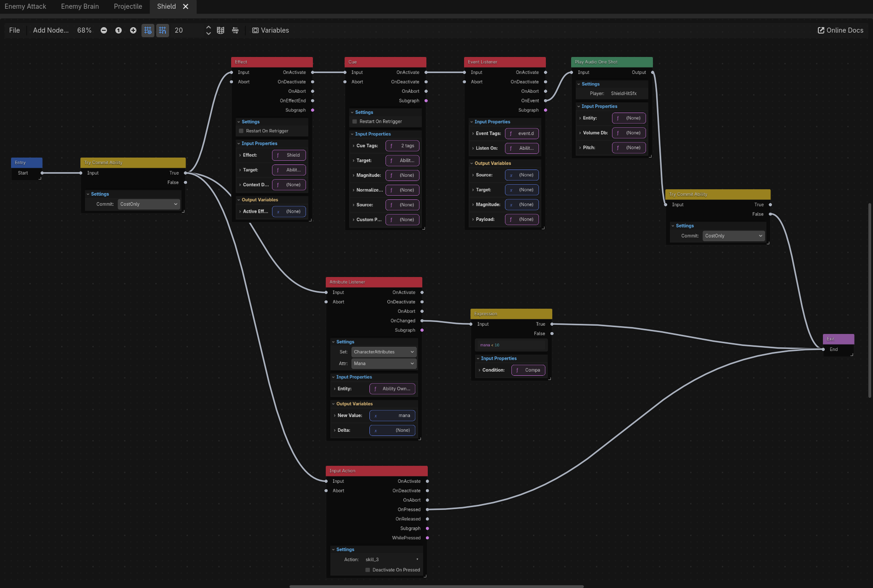Image resolution: width=873 pixels, height=588 pixels.
Task: Switch to the Projectile tab
Action: (128, 6)
